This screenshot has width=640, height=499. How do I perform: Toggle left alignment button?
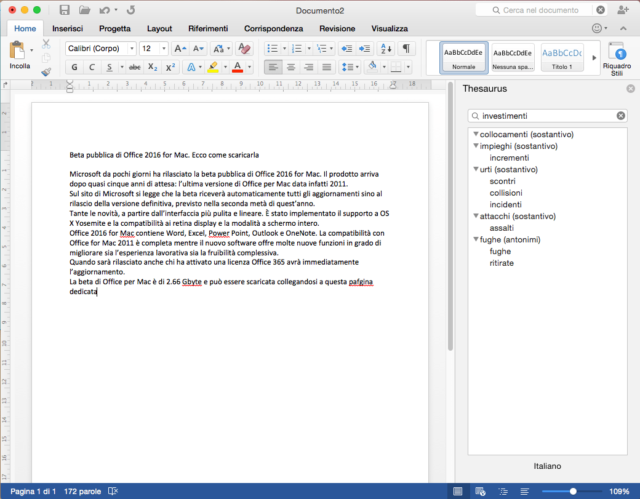[273, 67]
